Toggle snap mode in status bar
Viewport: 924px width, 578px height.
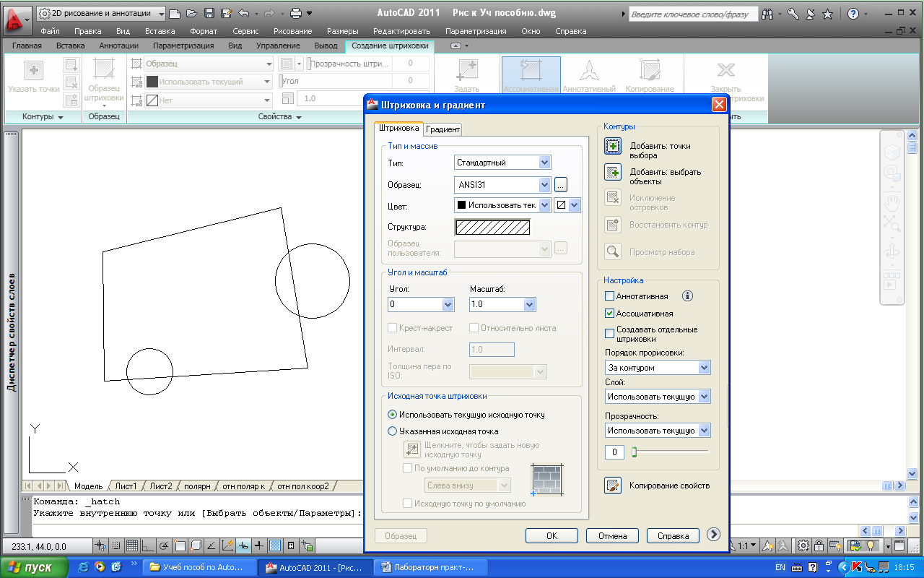pyautogui.click(x=116, y=545)
